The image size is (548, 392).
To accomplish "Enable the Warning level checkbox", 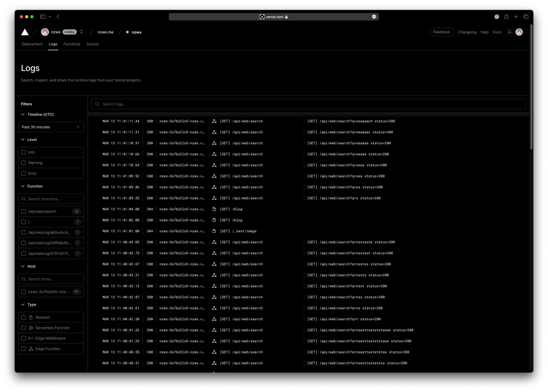I will click(x=24, y=163).
